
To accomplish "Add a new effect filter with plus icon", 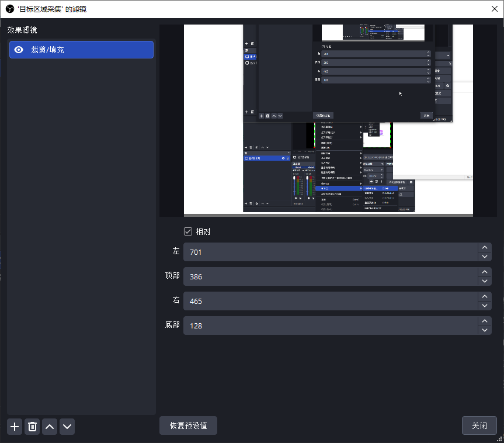I will click(x=15, y=427).
